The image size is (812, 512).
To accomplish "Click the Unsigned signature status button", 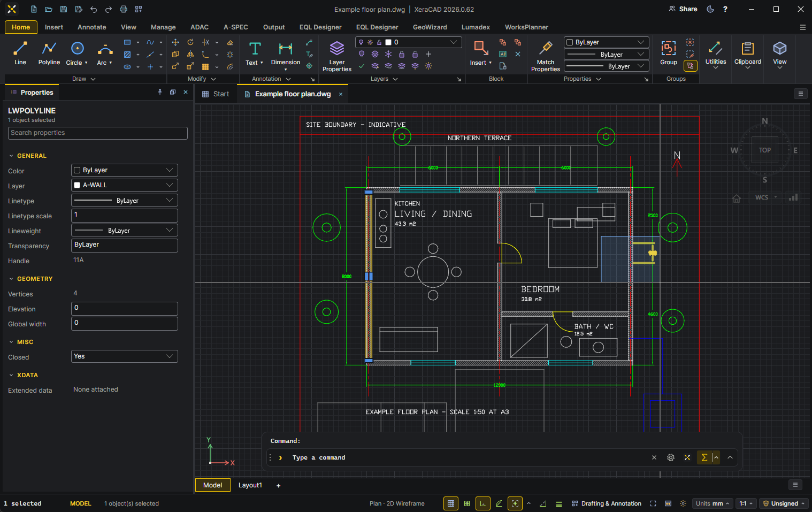I will click(x=784, y=503).
